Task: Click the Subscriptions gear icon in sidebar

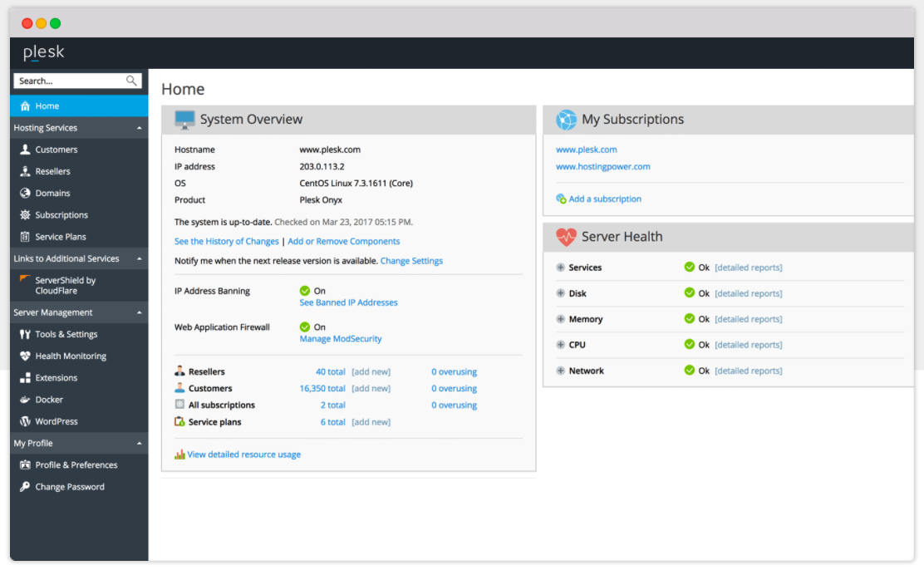Action: tap(25, 215)
